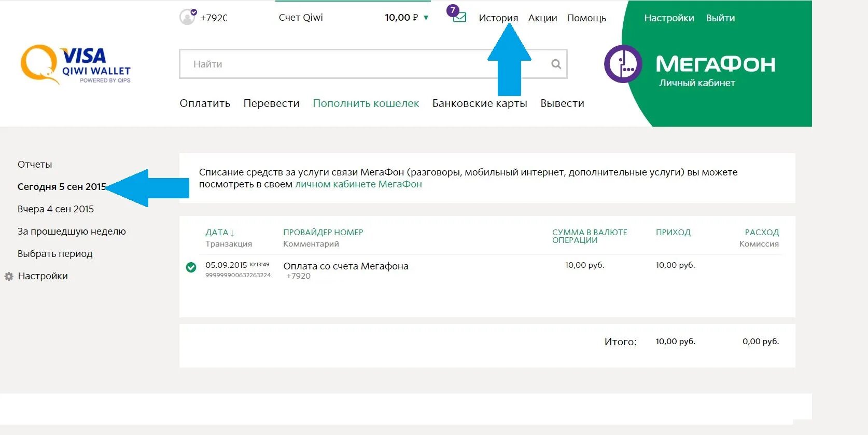Open the История menu item

click(498, 18)
